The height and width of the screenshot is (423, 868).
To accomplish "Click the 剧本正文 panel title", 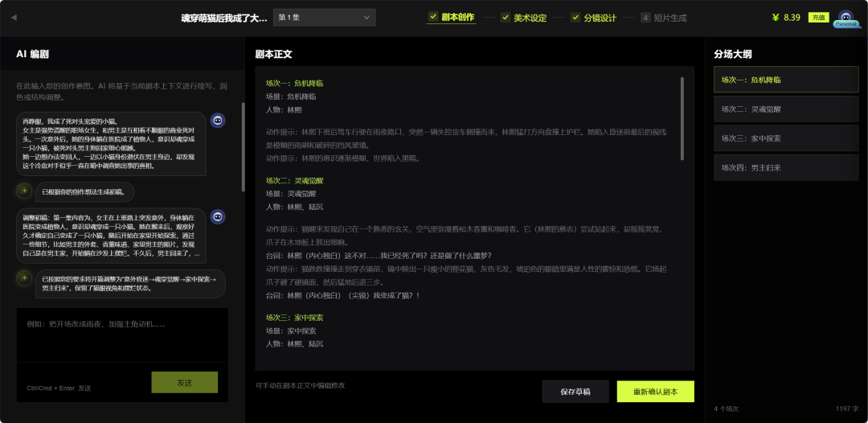I will click(x=274, y=54).
